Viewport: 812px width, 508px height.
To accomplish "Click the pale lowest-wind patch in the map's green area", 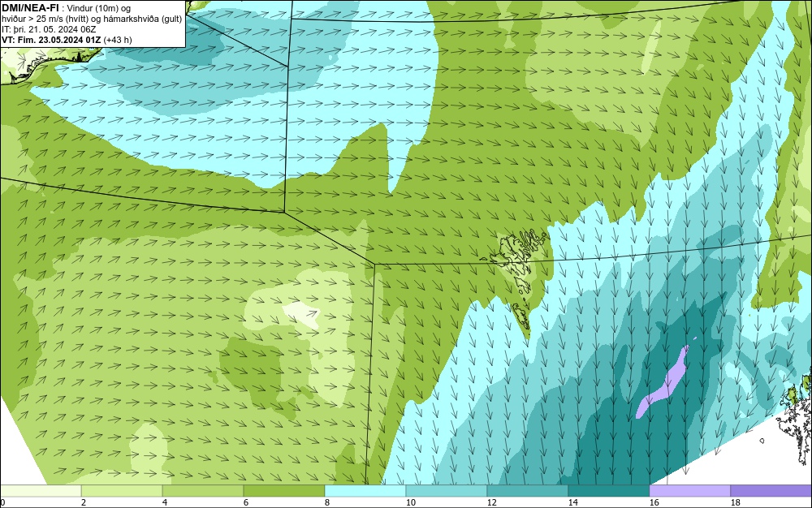I will [301, 314].
